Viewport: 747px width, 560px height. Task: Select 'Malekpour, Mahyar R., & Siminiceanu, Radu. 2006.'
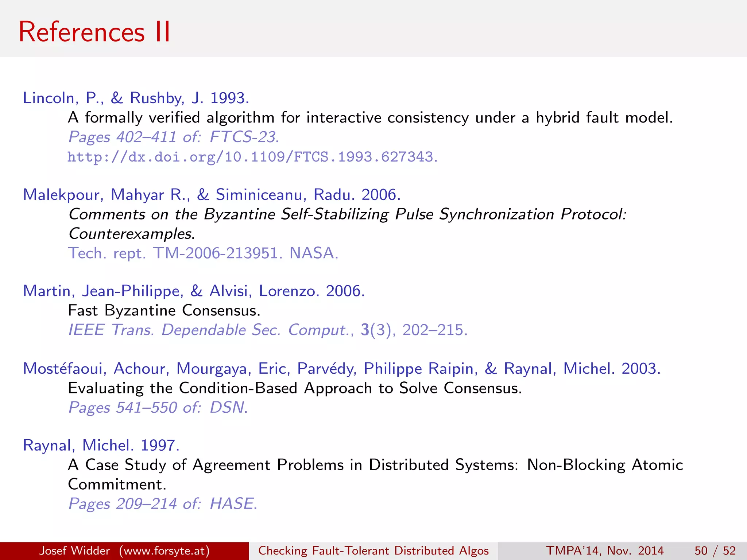[212, 195]
